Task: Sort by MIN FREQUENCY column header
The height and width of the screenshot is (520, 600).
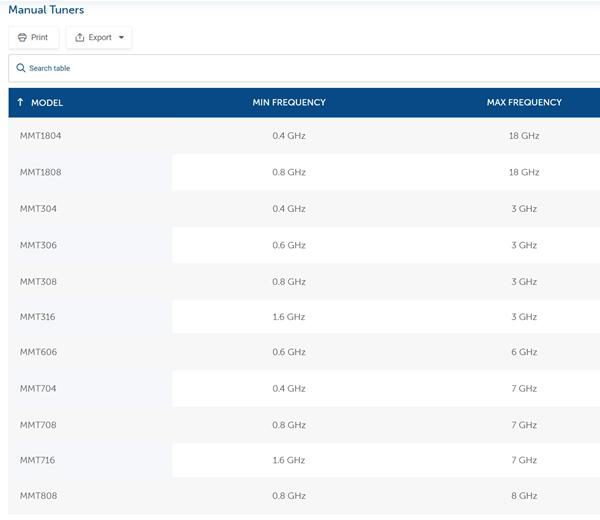Action: tap(289, 103)
